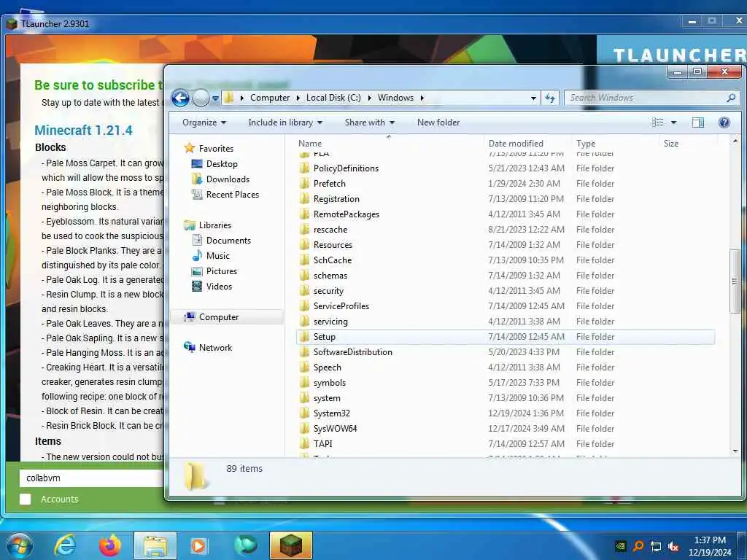The height and width of the screenshot is (560, 747).
Task: Select the servicing folder
Action: (x=330, y=322)
